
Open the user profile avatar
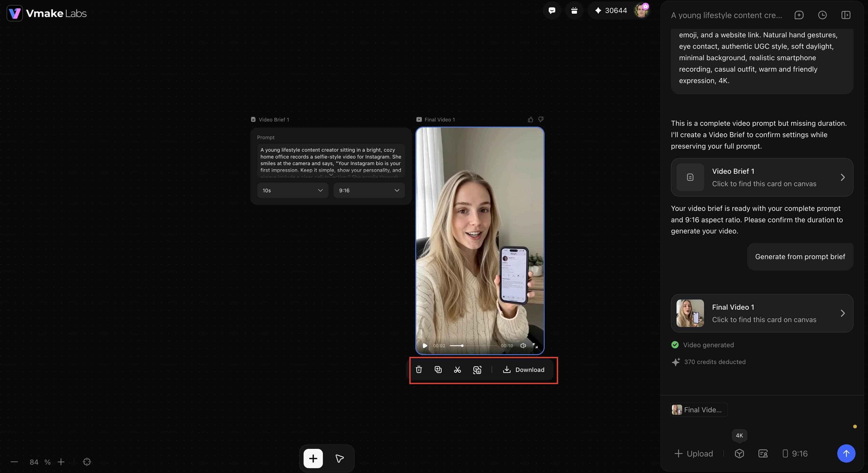point(641,10)
